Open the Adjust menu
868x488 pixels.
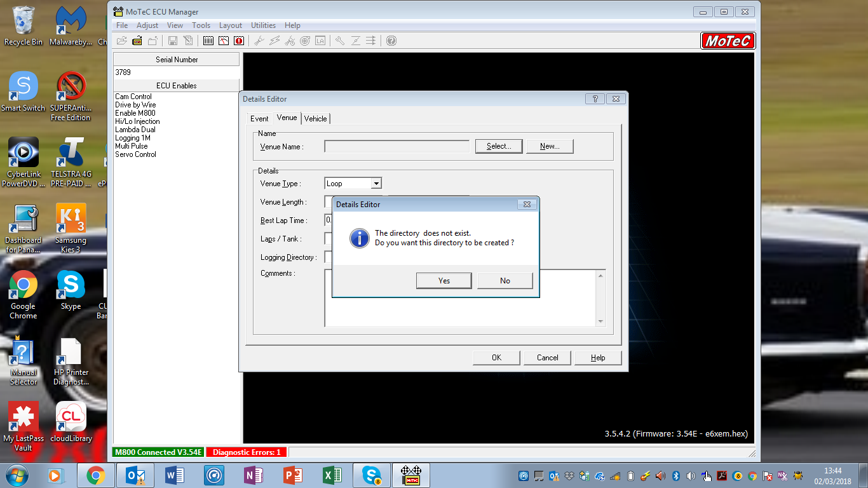click(x=147, y=25)
